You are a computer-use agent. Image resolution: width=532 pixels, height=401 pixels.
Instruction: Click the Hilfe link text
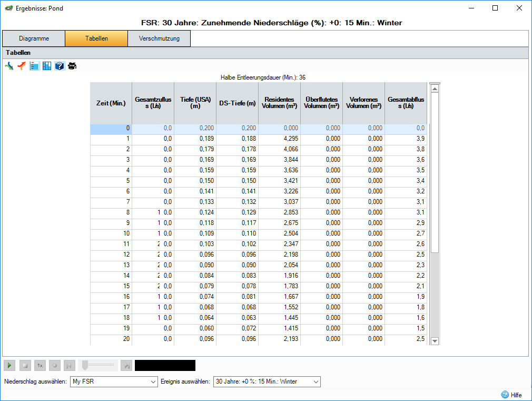516,395
